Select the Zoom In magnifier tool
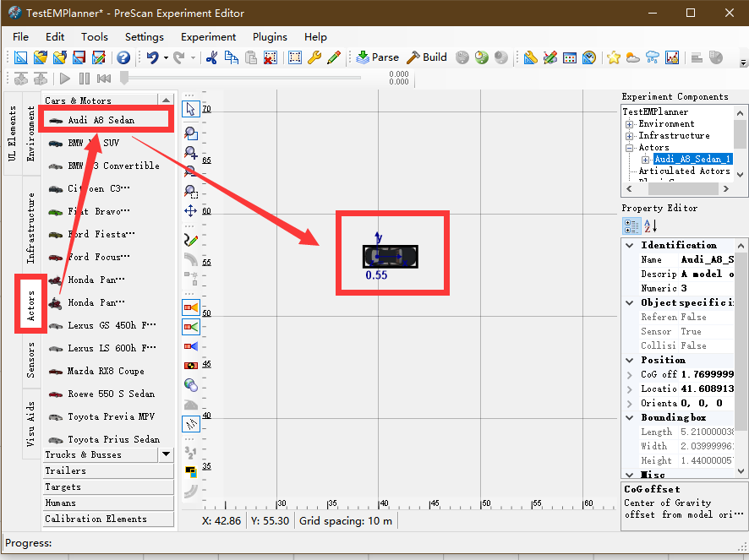This screenshot has width=749, height=560. point(190,153)
